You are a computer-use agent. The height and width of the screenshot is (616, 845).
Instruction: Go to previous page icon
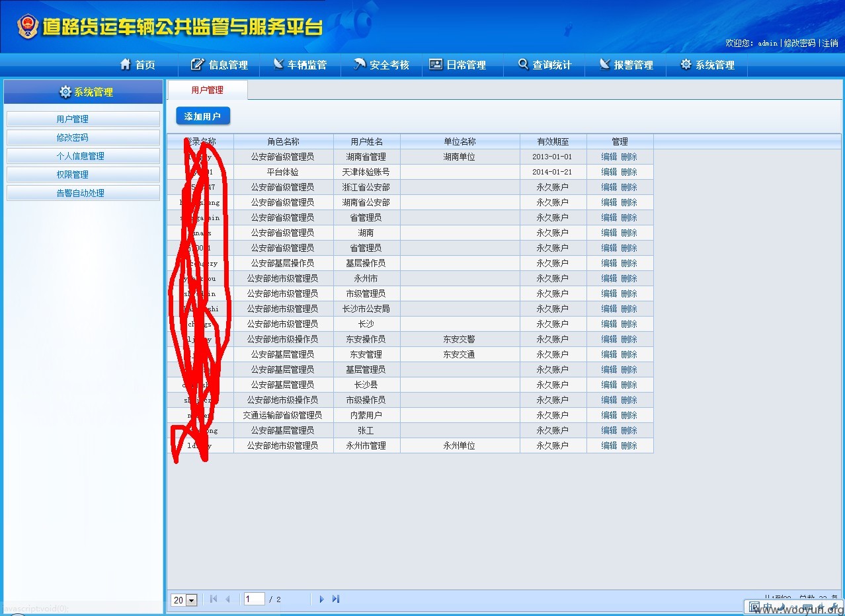point(228,599)
